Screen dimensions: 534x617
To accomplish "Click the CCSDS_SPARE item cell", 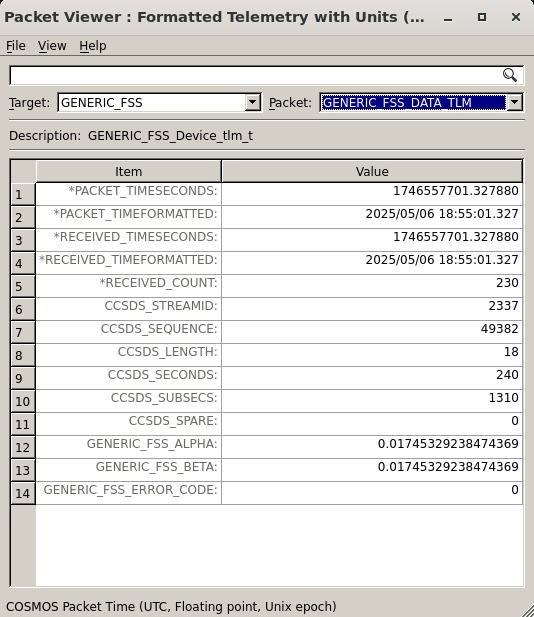I will pyautogui.click(x=129, y=424).
